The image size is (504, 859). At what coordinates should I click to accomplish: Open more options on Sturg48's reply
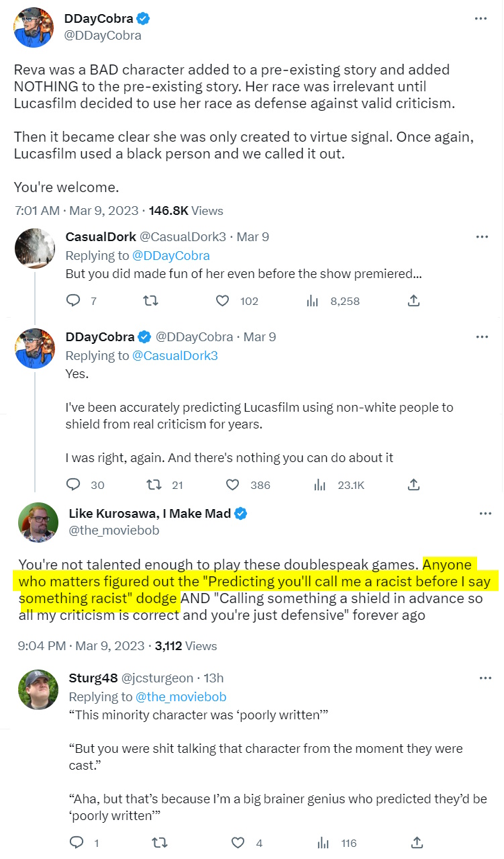tap(485, 678)
